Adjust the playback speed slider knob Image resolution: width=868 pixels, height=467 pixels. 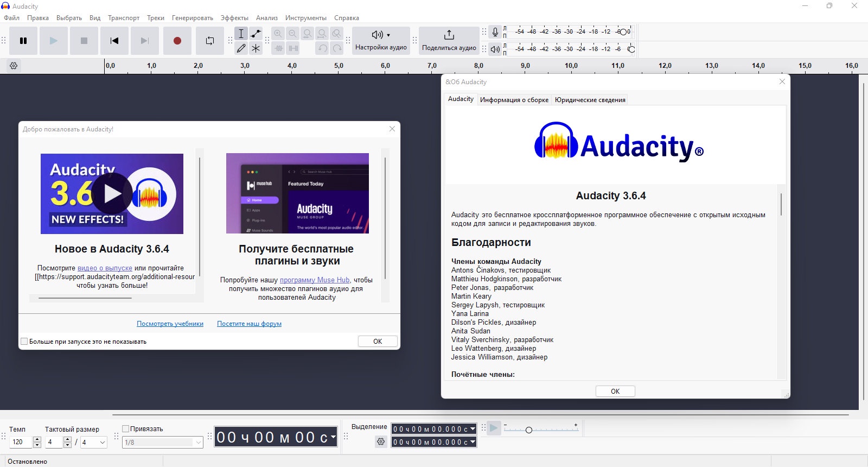[x=529, y=430]
